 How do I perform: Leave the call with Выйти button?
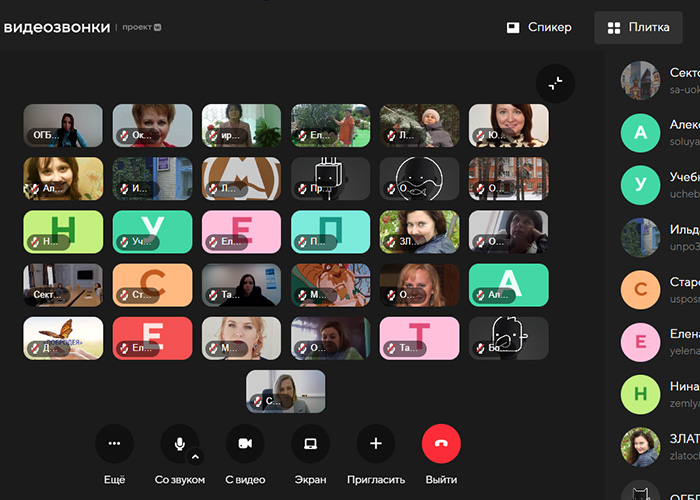(441, 443)
